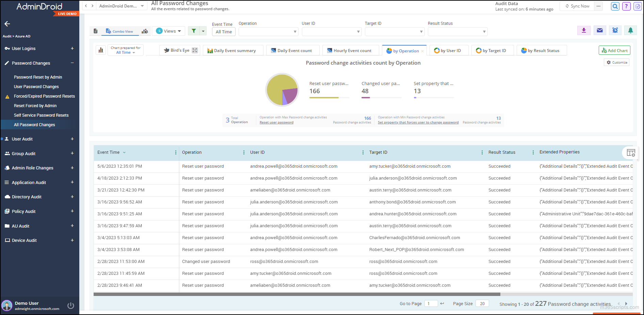Open global search using the magnifier icon

615,6
